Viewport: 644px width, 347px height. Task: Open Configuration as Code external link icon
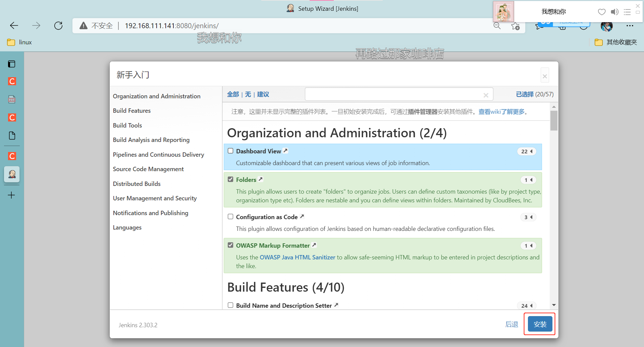[x=302, y=216]
